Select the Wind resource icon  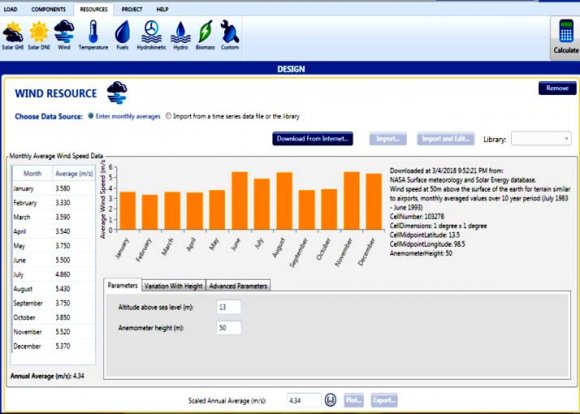[x=64, y=35]
